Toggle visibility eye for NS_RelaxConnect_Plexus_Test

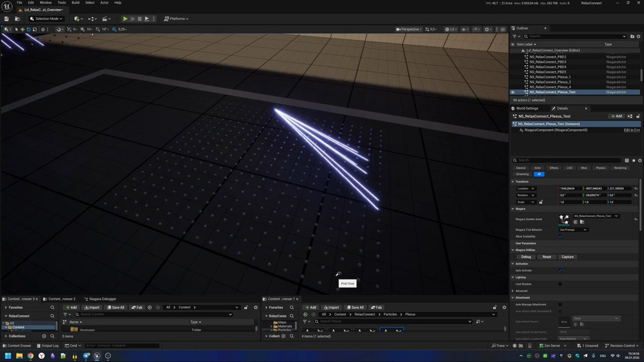pyautogui.click(x=513, y=92)
